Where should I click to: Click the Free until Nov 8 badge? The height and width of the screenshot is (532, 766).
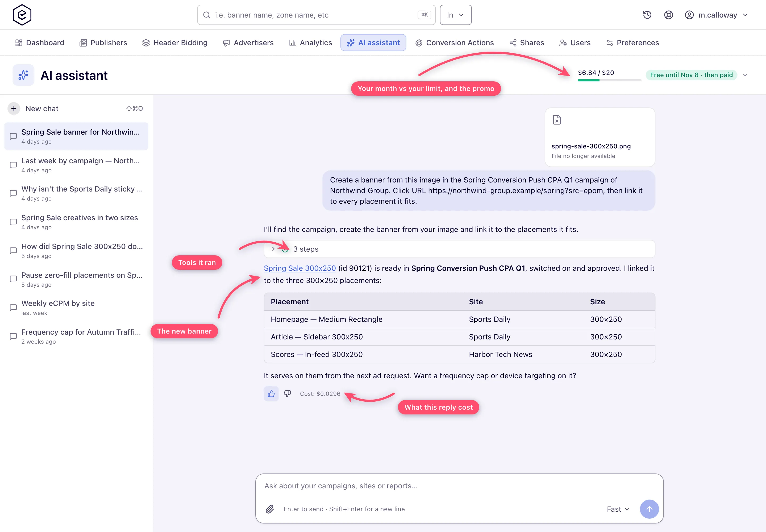pos(691,75)
